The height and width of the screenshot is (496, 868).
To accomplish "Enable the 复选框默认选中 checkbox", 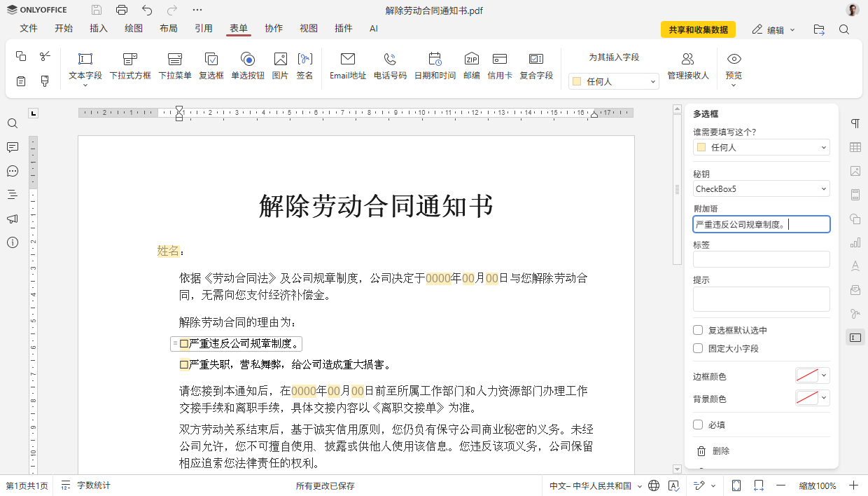I will pos(697,329).
